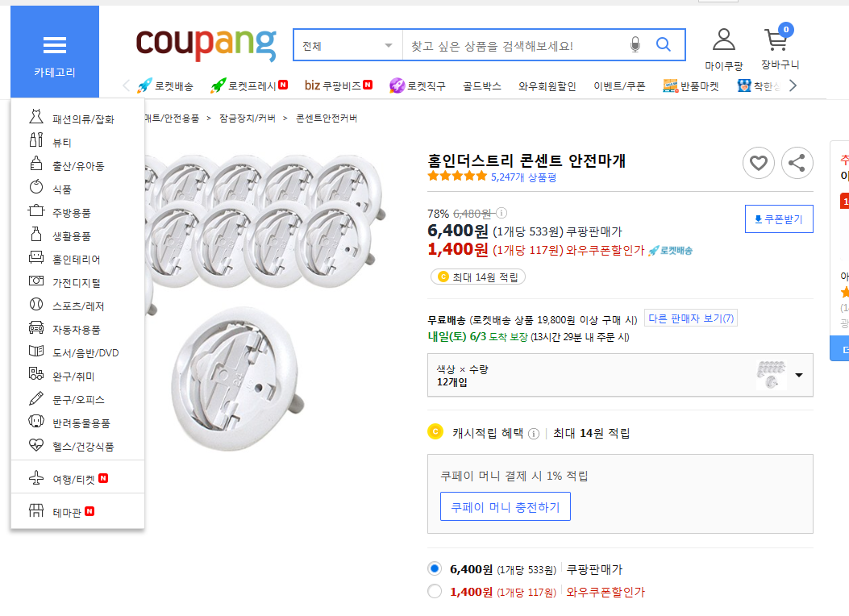Click the microphone voice search icon
Viewport: 849px width, 616px height.
[635, 45]
